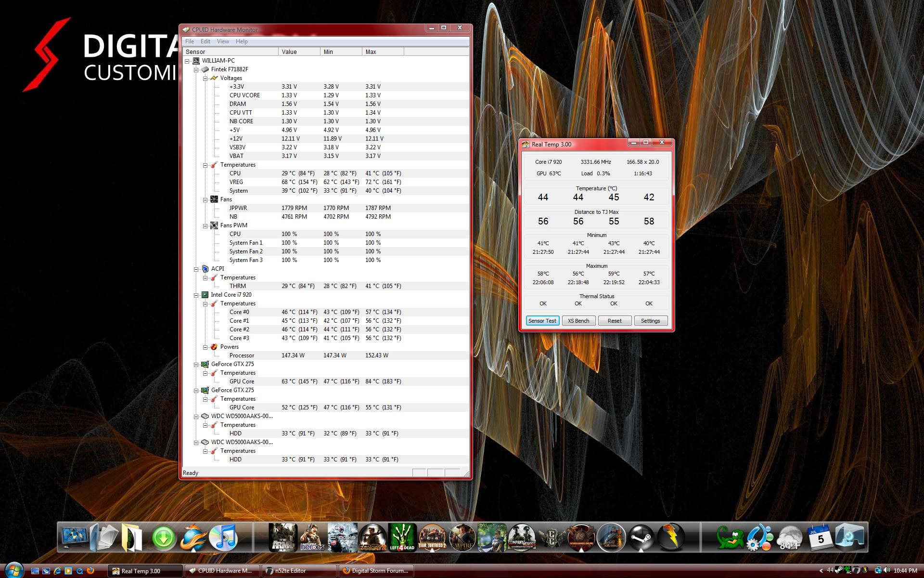Screen dimensions: 924x578
Task: Launch Crysis from the dock
Action: click(343, 537)
